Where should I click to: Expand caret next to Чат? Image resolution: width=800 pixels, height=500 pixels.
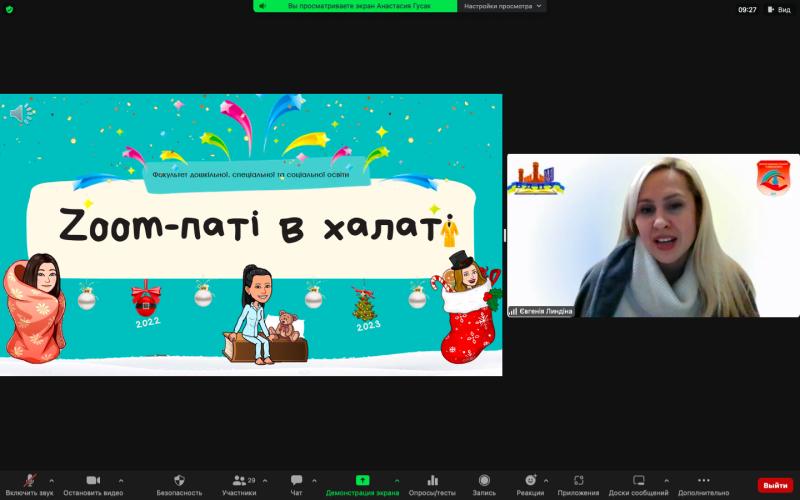tap(314, 481)
